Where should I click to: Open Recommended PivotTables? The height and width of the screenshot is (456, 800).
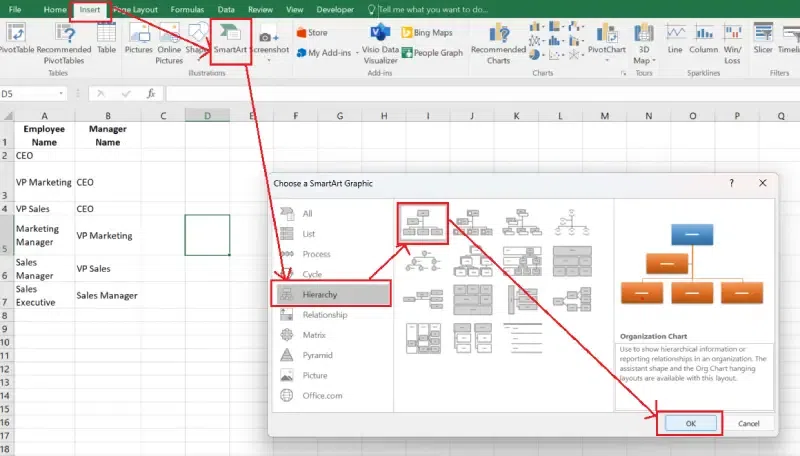coord(64,44)
